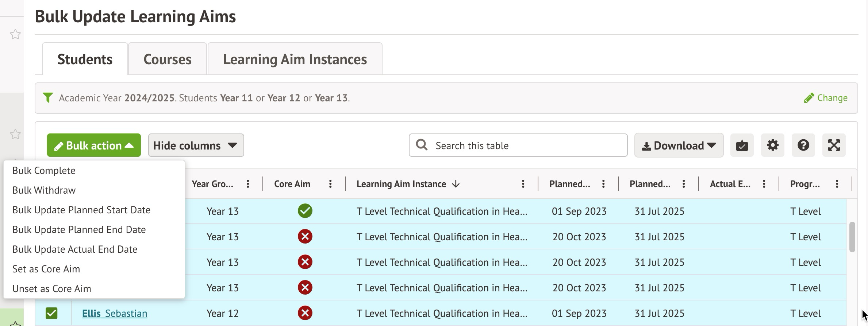Focus the Search this table field
Image resolution: width=868 pixels, height=326 pixels.
[x=526, y=145]
